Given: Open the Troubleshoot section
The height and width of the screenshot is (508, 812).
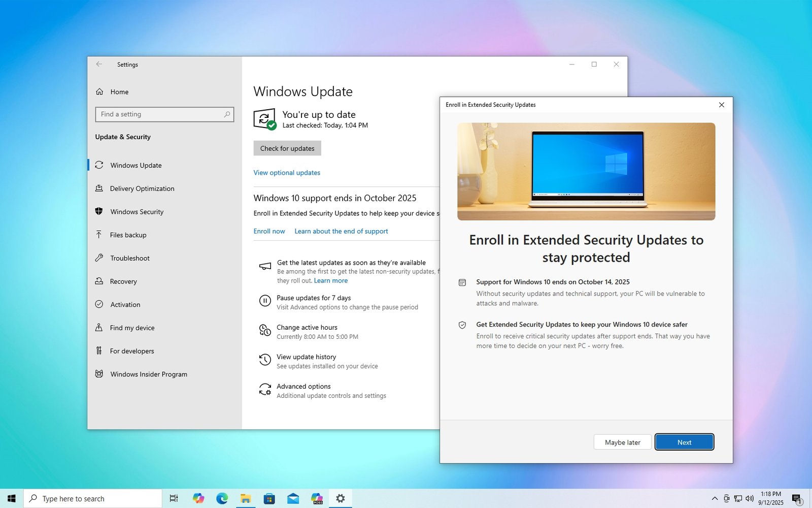Looking at the screenshot, I should coord(128,258).
